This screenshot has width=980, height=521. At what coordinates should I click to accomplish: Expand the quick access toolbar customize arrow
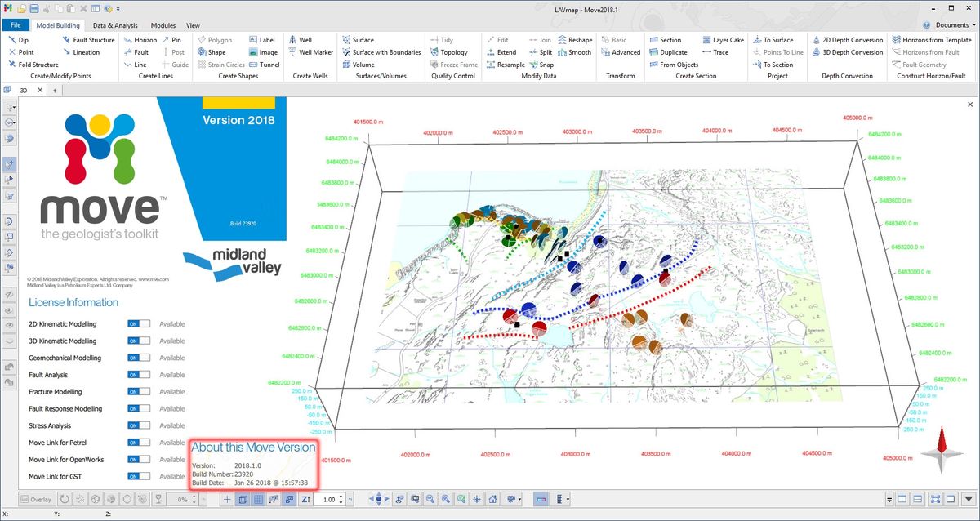(118, 8)
